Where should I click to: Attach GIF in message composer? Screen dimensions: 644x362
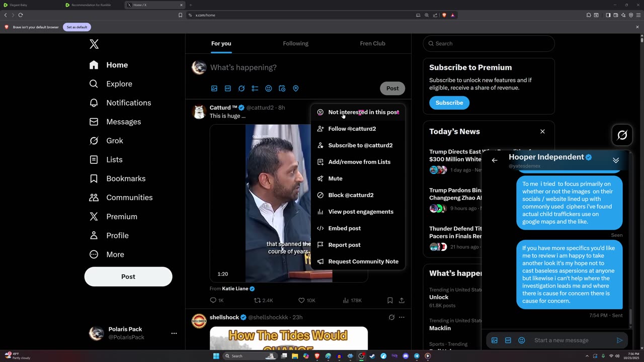[x=508, y=340]
